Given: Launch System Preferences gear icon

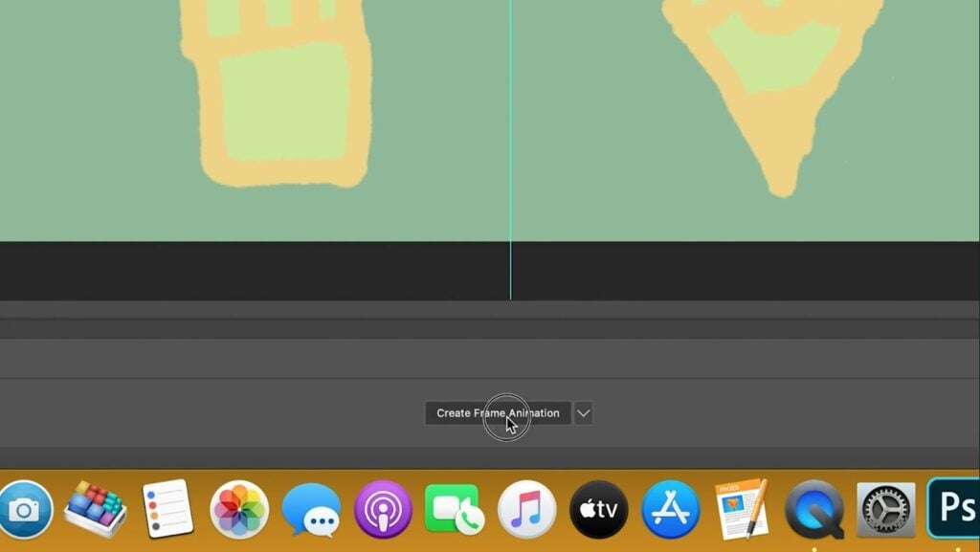Looking at the screenshot, I should [x=885, y=509].
